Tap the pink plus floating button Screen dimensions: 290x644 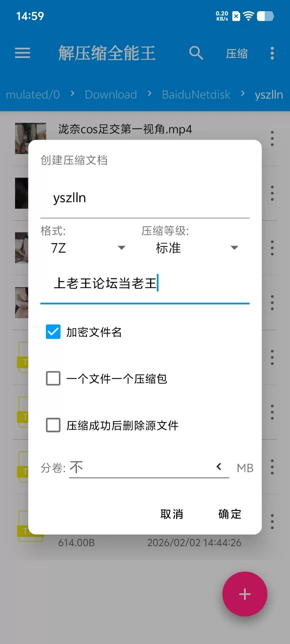coord(245,594)
